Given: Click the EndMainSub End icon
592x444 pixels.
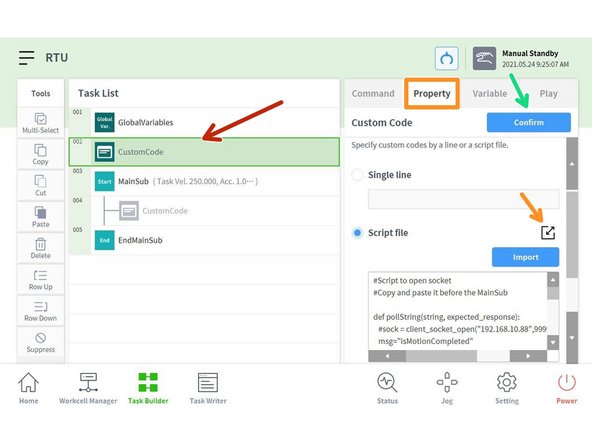Looking at the screenshot, I should 105,240.
